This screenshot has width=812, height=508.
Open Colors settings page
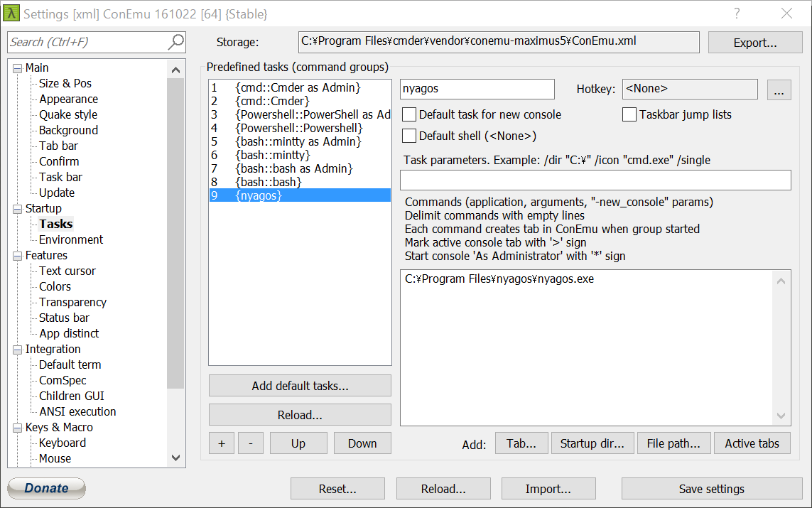tap(55, 286)
